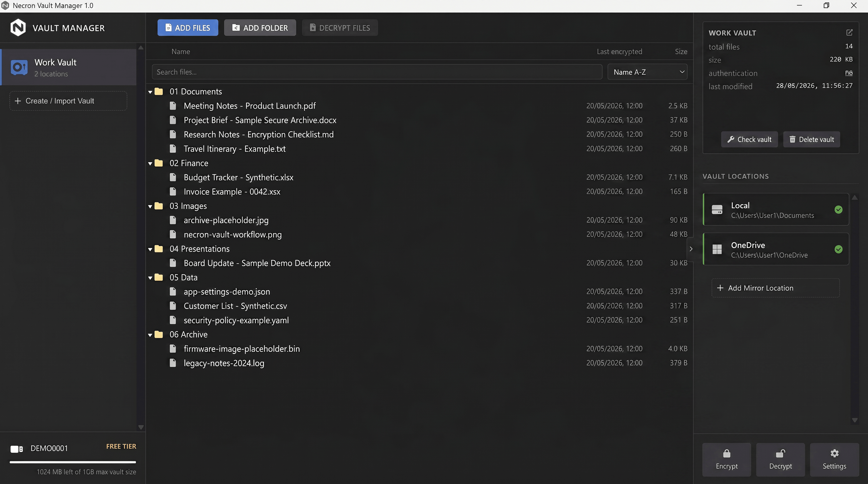Click the 06 Archive folder icon
Image resolution: width=868 pixels, height=484 pixels.
tap(159, 334)
